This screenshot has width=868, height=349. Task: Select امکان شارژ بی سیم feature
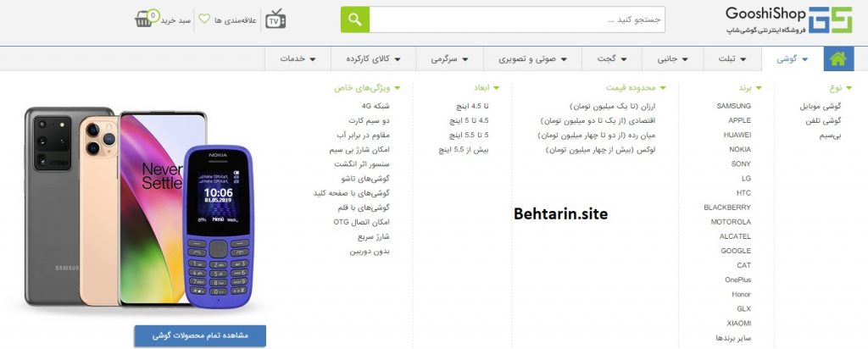click(359, 149)
